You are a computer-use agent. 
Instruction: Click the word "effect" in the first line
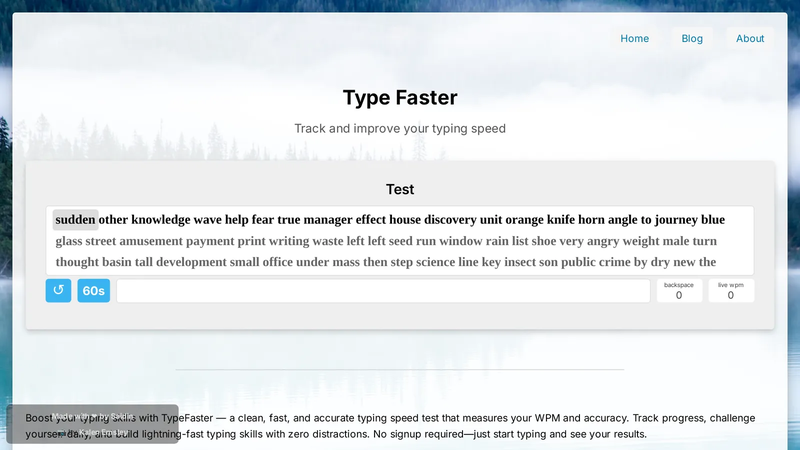click(x=371, y=219)
